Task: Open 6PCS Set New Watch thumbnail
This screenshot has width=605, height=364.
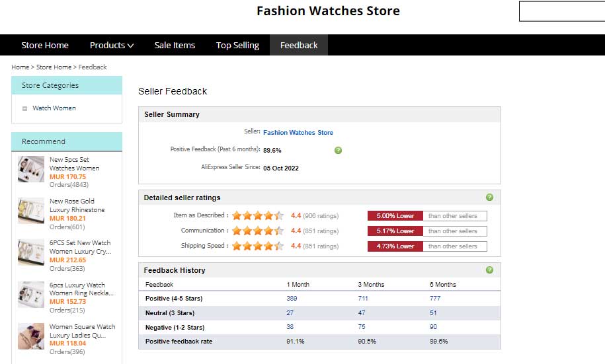Action: point(31,252)
